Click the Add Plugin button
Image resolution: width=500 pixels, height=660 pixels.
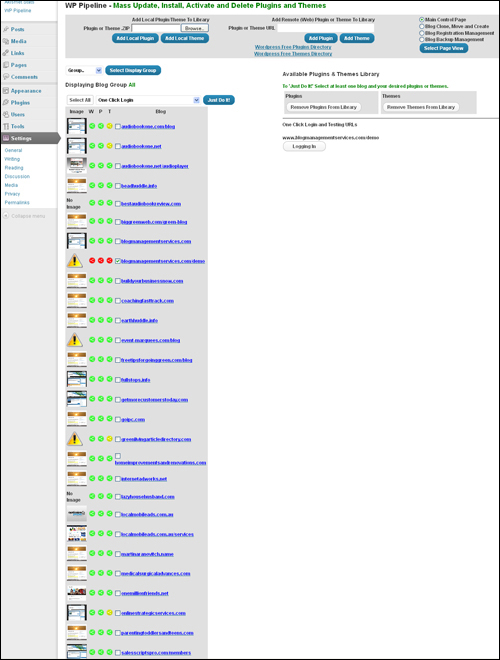[321, 38]
